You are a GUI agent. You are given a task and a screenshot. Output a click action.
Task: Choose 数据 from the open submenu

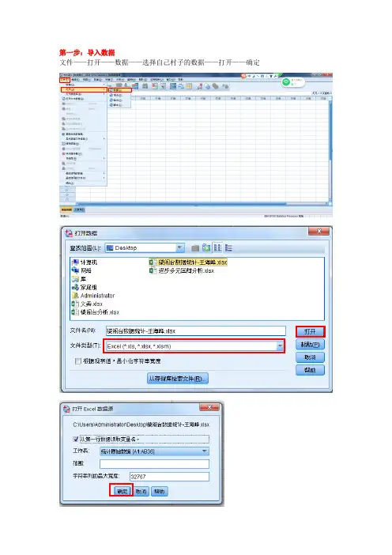pos(119,90)
